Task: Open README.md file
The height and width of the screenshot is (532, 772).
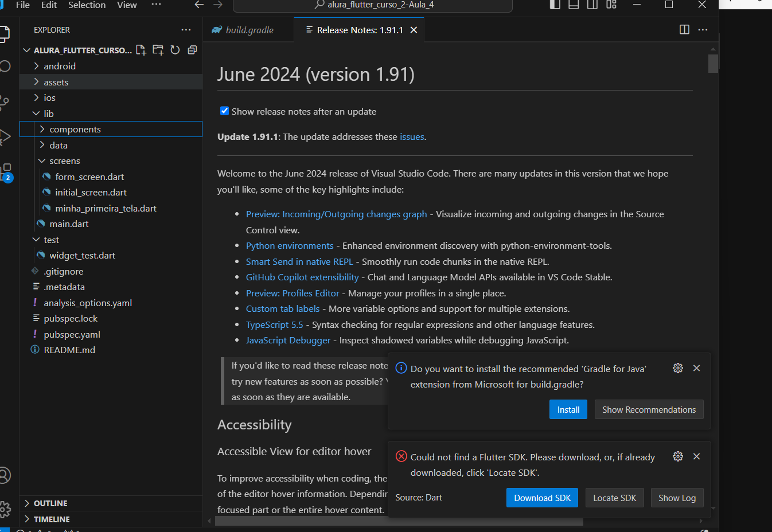Action: [x=111, y=350]
